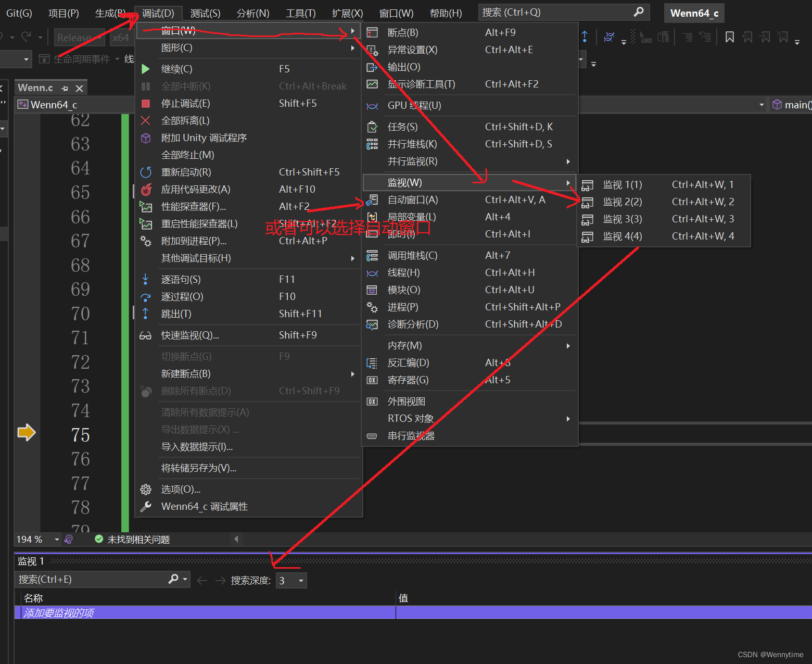
Task: Expand the Memory (内存) submenu
Action: pos(470,346)
